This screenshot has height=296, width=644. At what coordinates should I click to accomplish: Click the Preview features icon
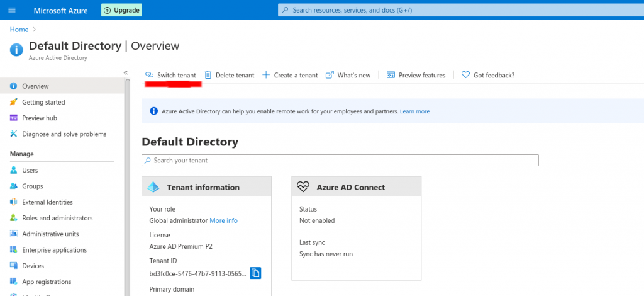coord(391,75)
